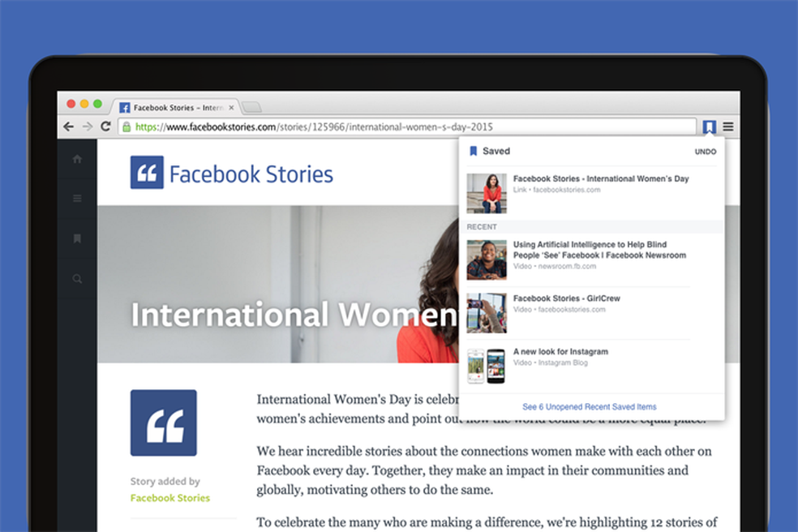The width and height of the screenshot is (798, 532).
Task: Open the list menu icon in the sidebar
Action: pyautogui.click(x=77, y=199)
